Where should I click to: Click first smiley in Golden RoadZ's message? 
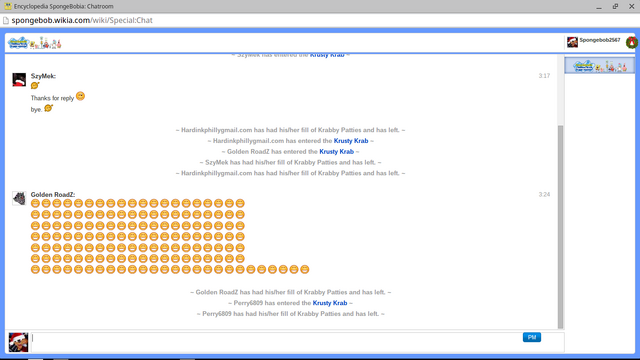36,203
